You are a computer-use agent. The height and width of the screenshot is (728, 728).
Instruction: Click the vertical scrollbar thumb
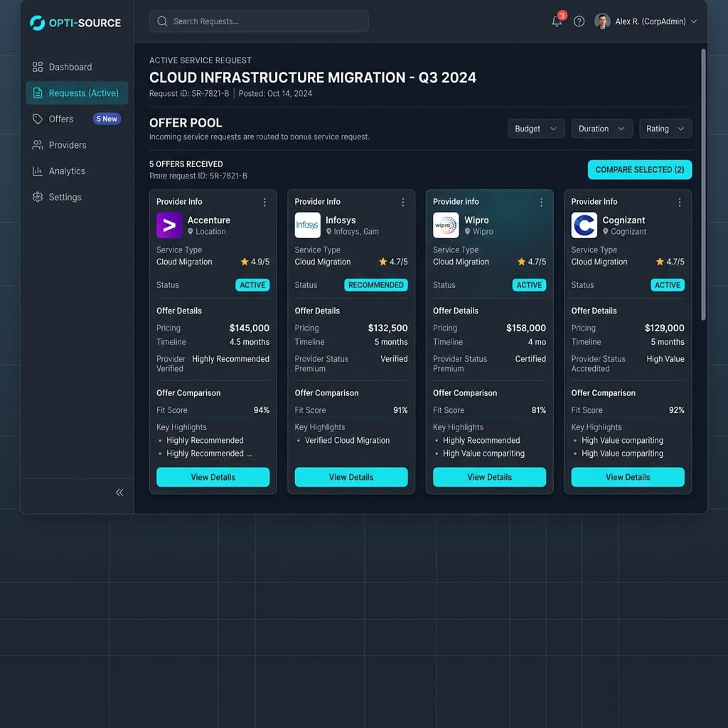(x=703, y=184)
